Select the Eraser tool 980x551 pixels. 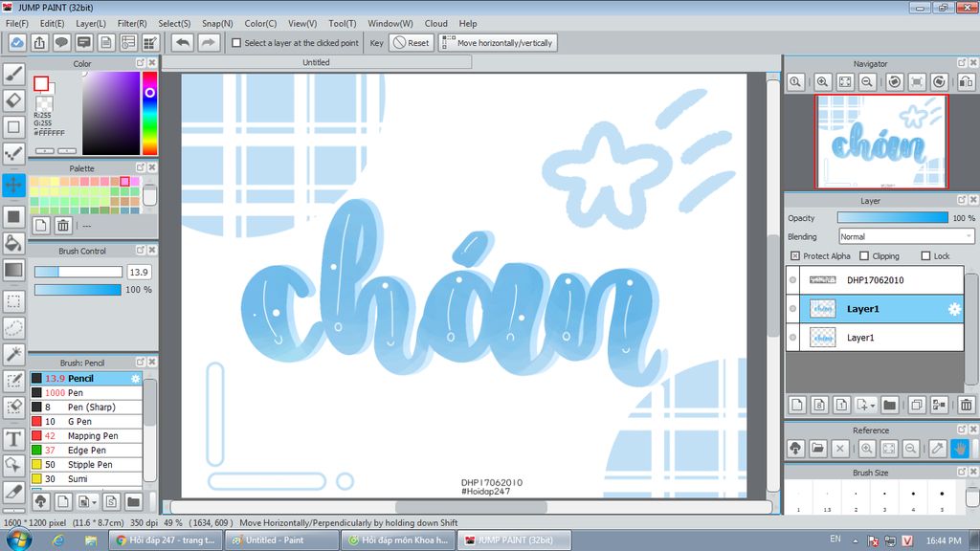[13, 99]
